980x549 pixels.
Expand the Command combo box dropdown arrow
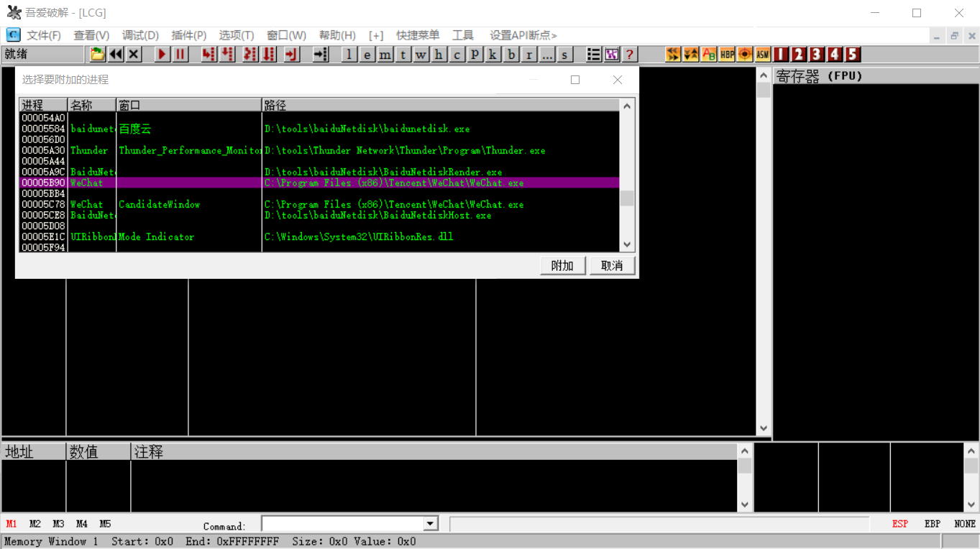430,524
